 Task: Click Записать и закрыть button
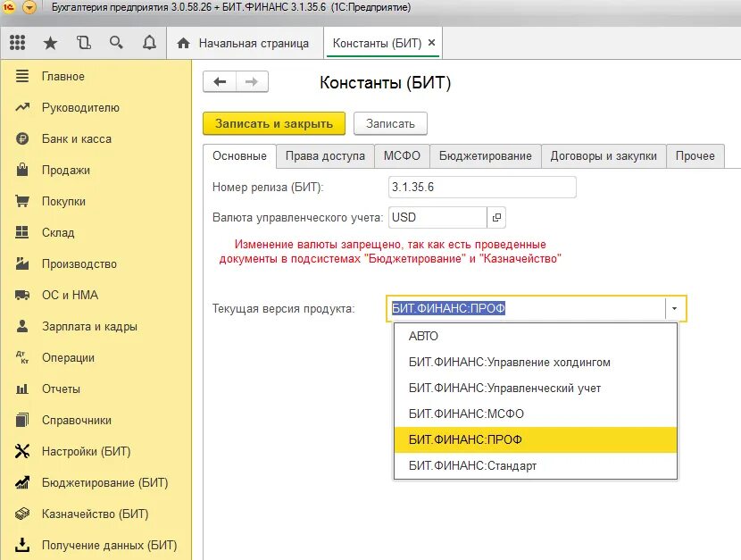point(274,124)
